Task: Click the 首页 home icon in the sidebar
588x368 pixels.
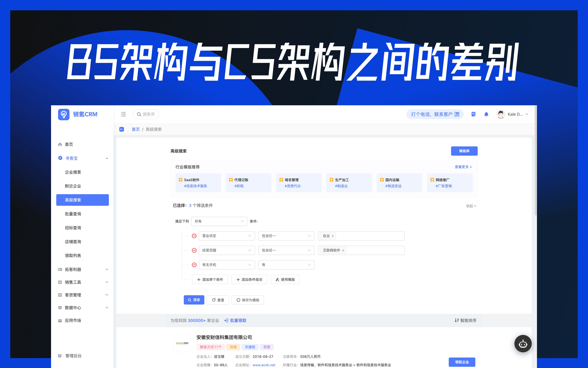Action: point(60,144)
